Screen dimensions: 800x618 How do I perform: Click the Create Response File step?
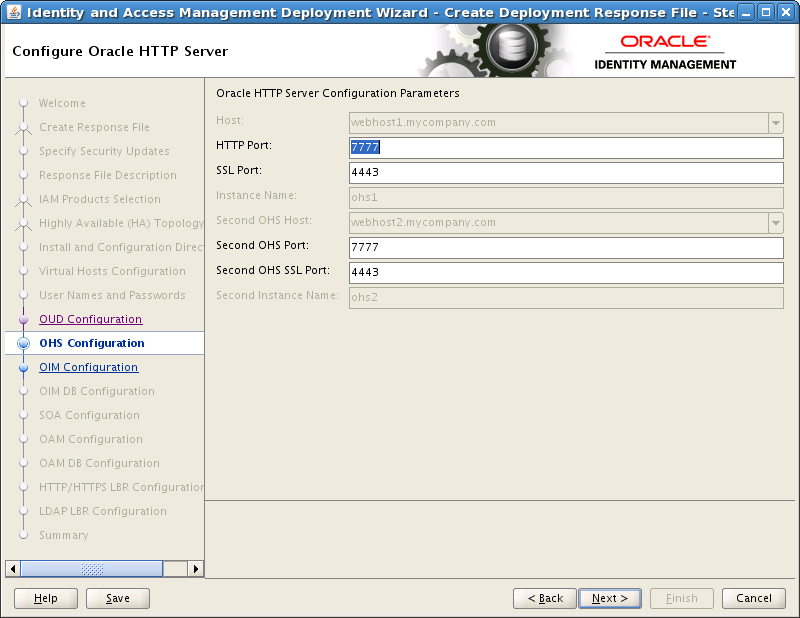[94, 127]
